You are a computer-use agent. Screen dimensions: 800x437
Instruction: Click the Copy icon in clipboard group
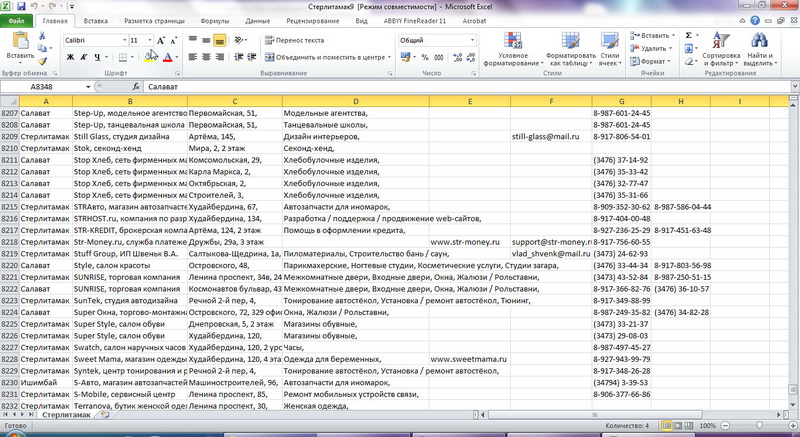[x=42, y=48]
